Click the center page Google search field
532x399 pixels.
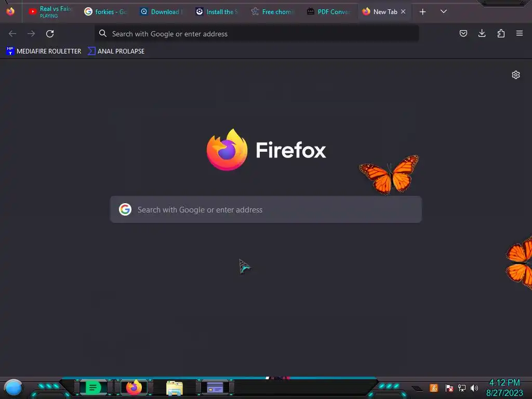266,209
